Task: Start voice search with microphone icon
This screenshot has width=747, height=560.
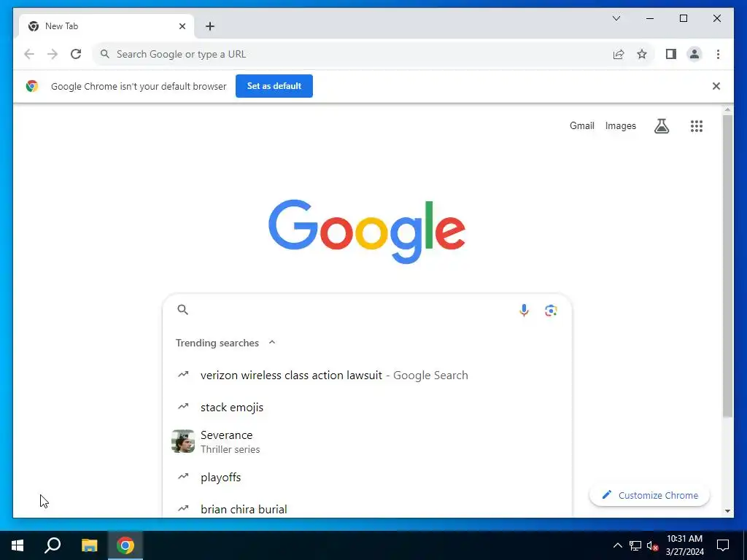Action: [524, 310]
